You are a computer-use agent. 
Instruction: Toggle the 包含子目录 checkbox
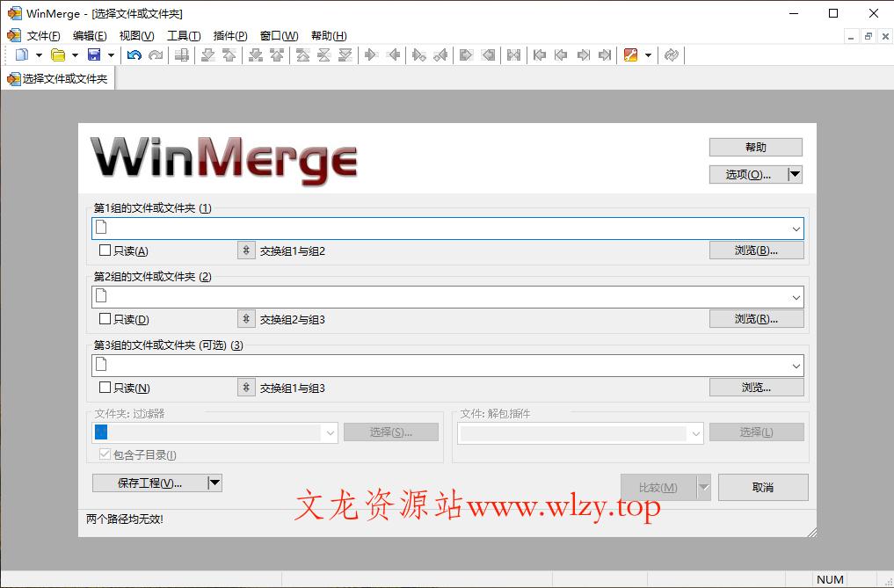(x=105, y=454)
